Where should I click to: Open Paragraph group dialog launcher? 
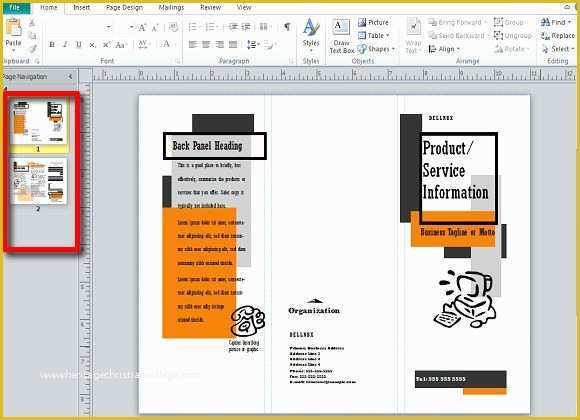(x=291, y=61)
